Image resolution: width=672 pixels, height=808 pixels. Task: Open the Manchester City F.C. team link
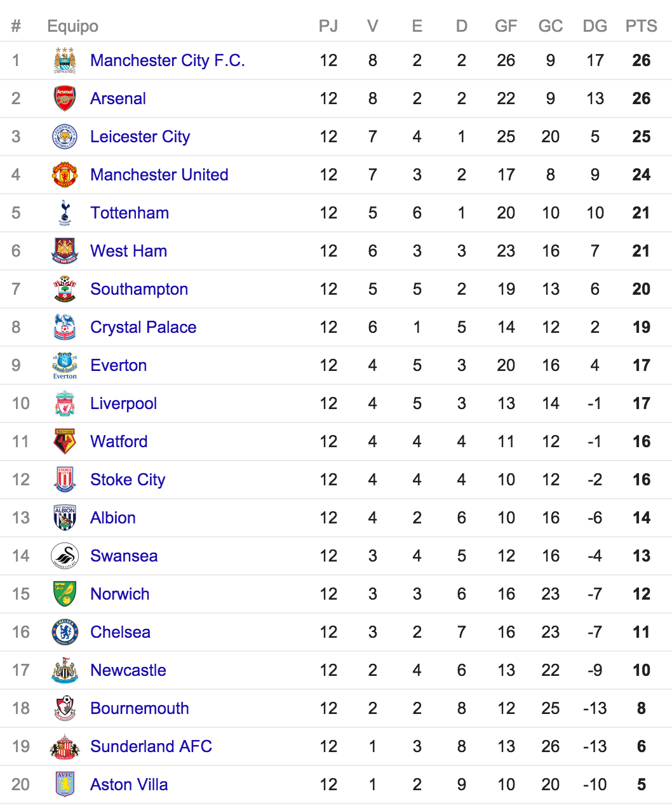pyautogui.click(x=168, y=60)
